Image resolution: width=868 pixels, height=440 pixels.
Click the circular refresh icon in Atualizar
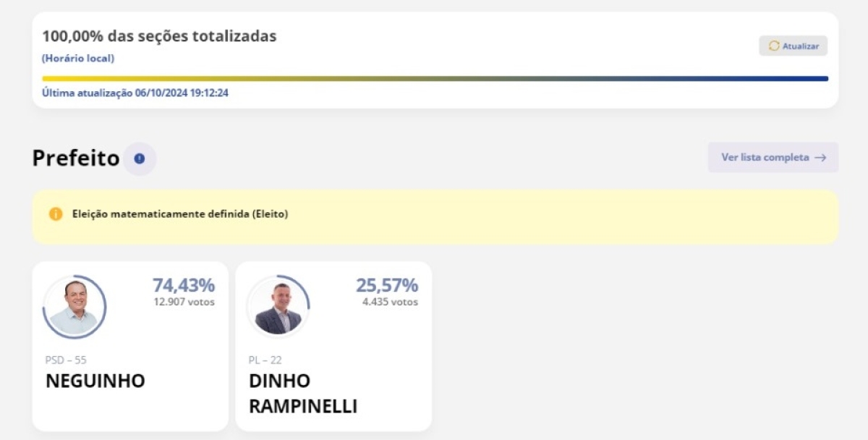point(774,46)
